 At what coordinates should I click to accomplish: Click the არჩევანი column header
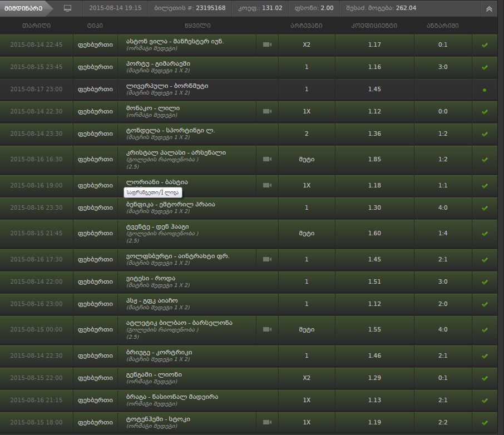[x=307, y=26]
